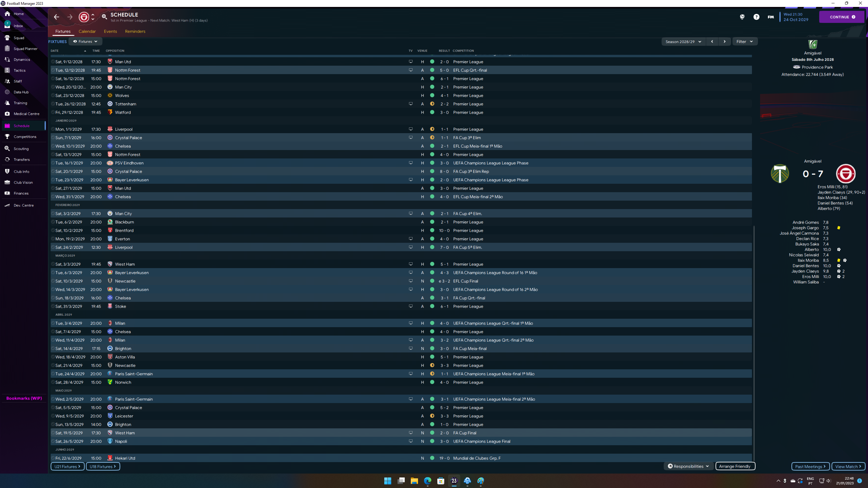Open the Tactics board icon
The height and width of the screenshot is (488, 868).
pos(7,70)
